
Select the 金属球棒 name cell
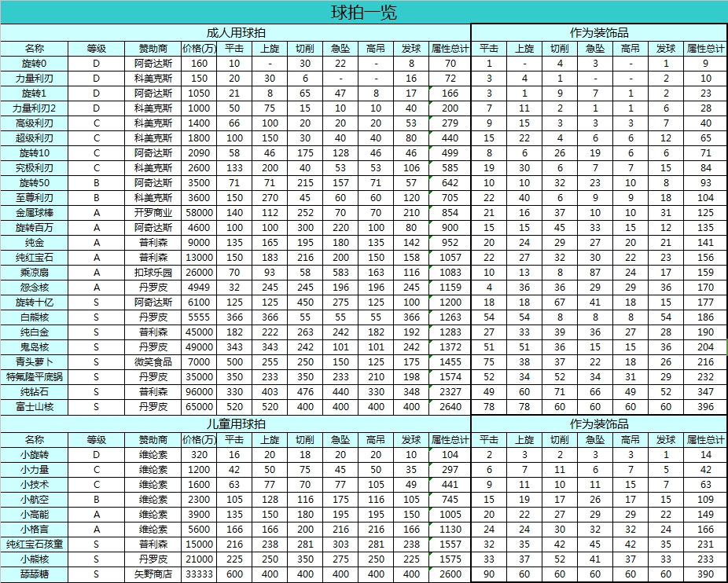pyautogui.click(x=35, y=213)
